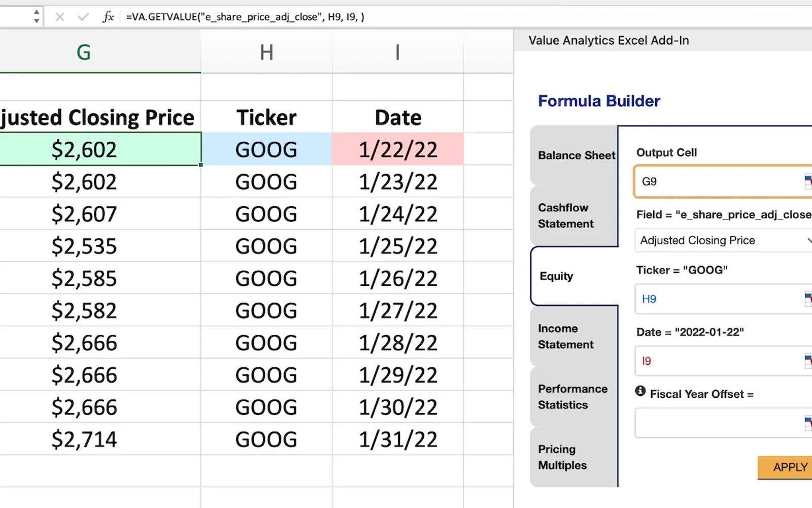Screen dimensions: 812x508
Task: Select GOOG ticker in the 1/22/22 row
Action: coord(266,149)
